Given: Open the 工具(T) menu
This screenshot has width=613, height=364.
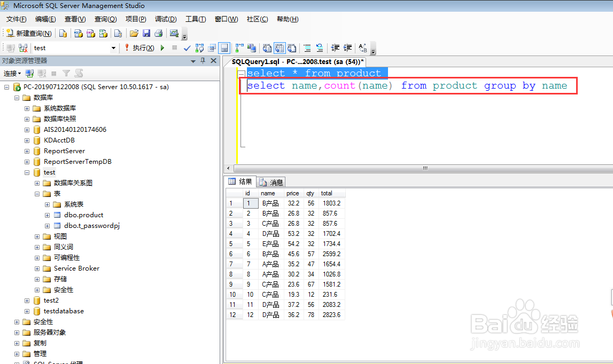Looking at the screenshot, I should 196,19.
